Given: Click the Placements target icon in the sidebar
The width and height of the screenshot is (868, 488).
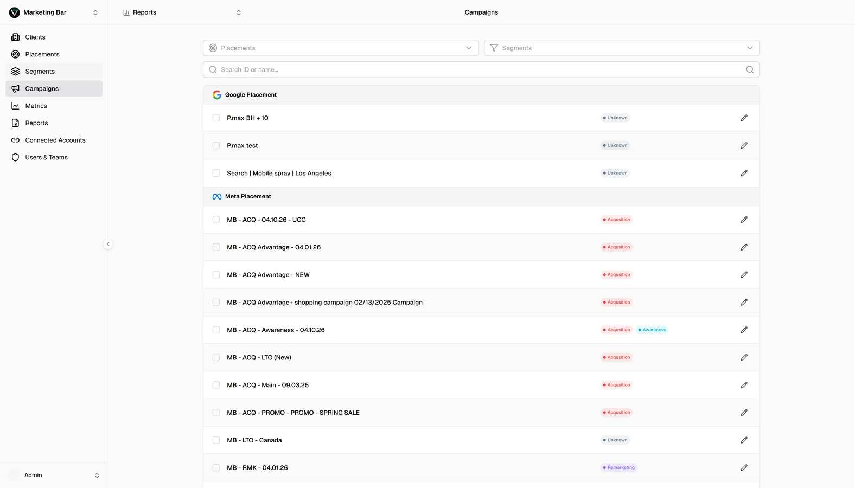Looking at the screenshot, I should click(15, 54).
